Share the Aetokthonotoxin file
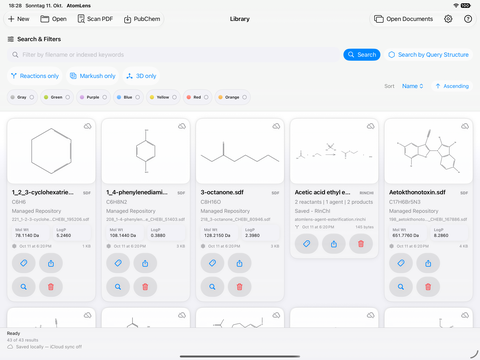The height and width of the screenshot is (360, 480). (428, 263)
